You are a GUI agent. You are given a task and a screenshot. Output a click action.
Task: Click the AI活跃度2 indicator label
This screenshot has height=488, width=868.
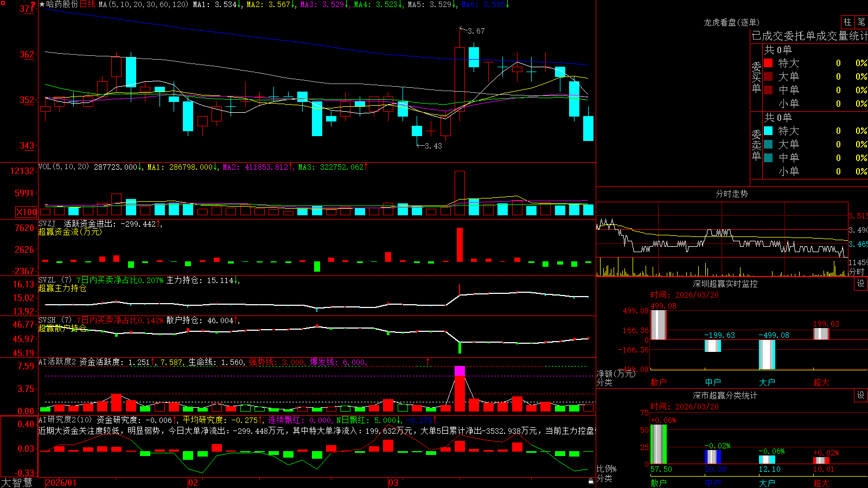click(58, 362)
